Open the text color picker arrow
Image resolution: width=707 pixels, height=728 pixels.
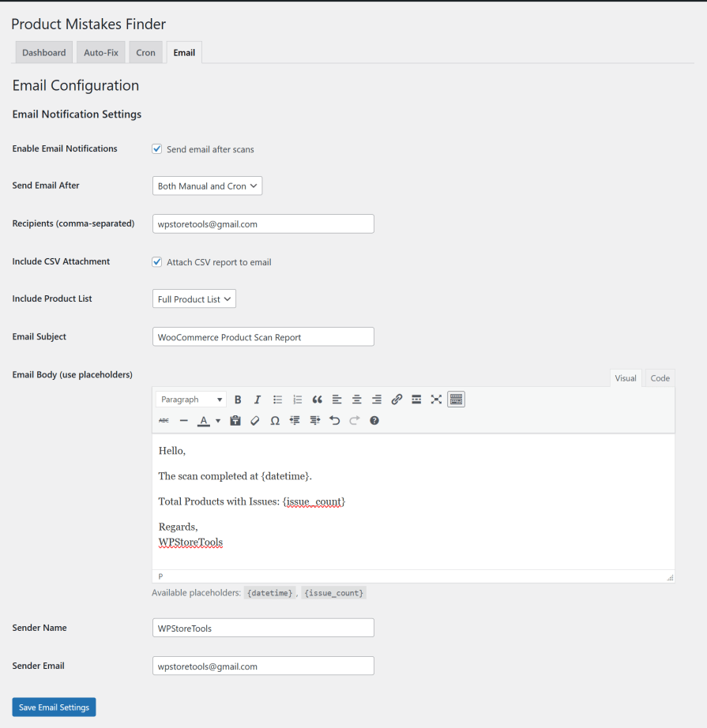(x=218, y=421)
